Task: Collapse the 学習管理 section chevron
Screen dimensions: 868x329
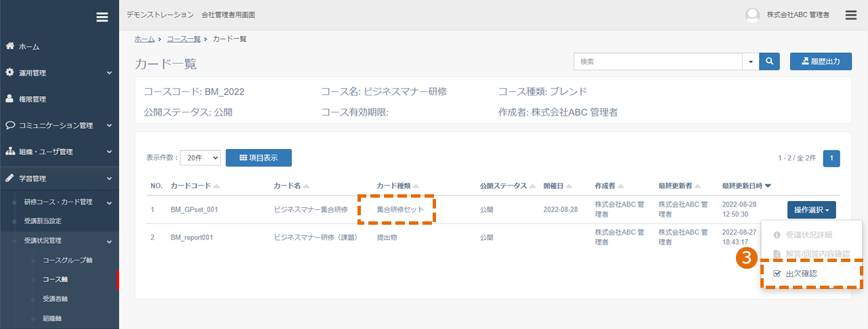Action: 109,178
